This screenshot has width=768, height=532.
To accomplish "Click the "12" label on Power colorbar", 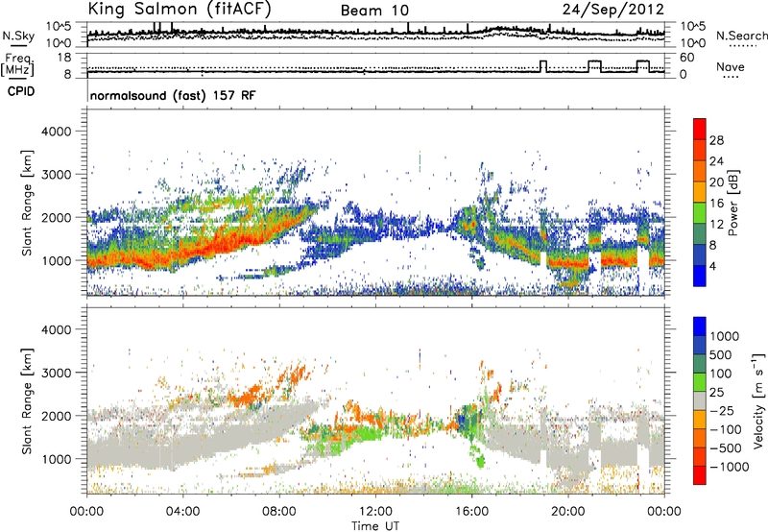I will coord(716,225).
